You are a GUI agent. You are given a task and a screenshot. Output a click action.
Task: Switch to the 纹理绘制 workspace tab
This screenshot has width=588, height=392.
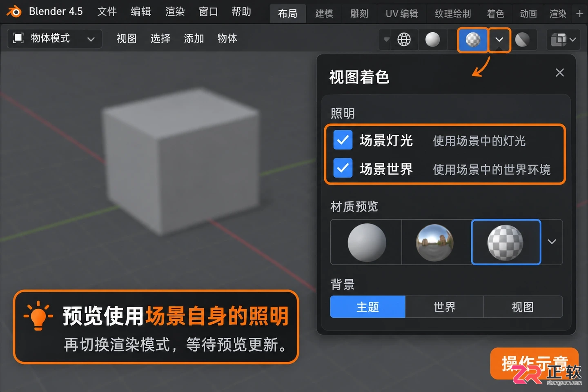point(453,13)
